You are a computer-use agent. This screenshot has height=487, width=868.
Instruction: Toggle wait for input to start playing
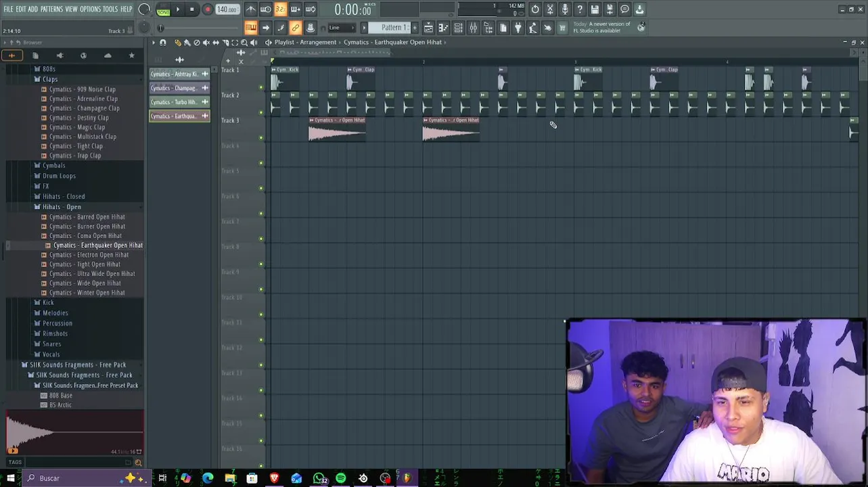point(266,9)
